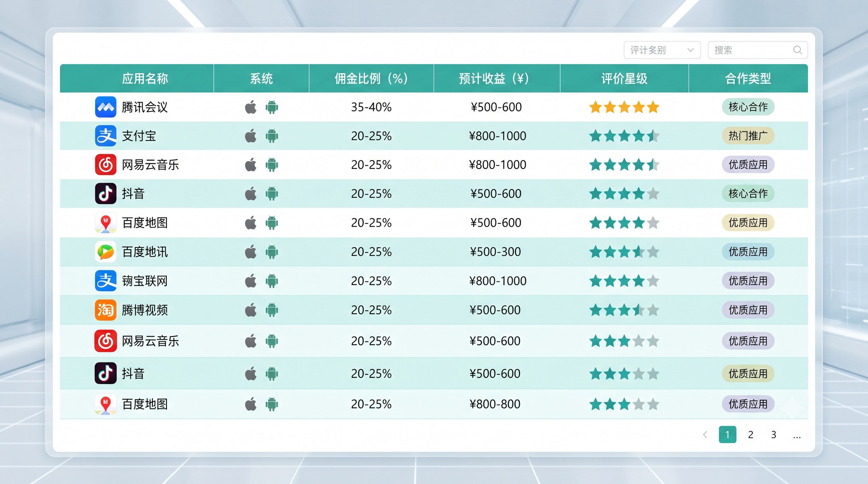Image resolution: width=868 pixels, height=484 pixels.
Task: Select the Android icon in 支付宝 row
Action: 272,136
